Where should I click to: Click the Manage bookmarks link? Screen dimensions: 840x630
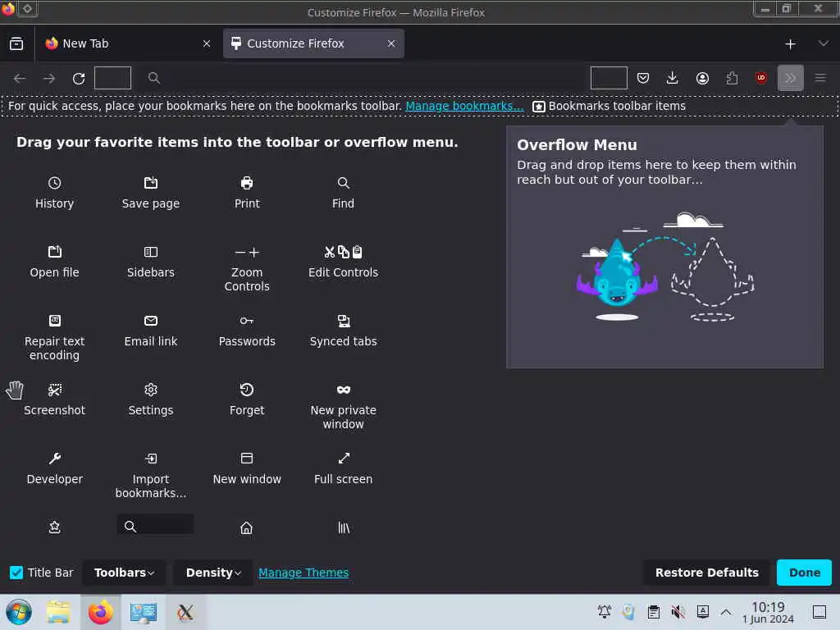click(x=464, y=106)
